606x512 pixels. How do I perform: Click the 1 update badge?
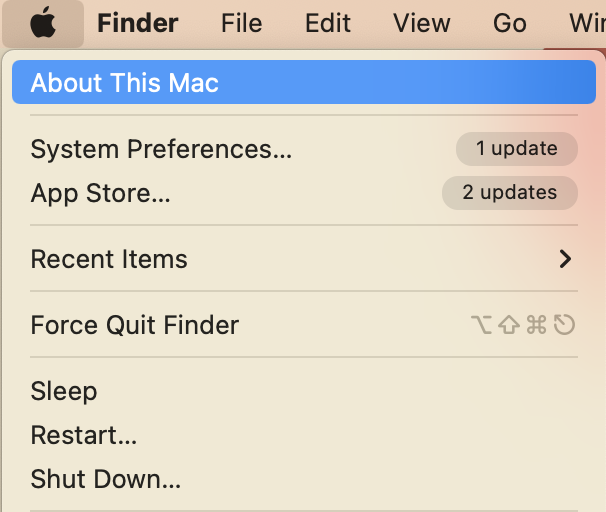(516, 149)
